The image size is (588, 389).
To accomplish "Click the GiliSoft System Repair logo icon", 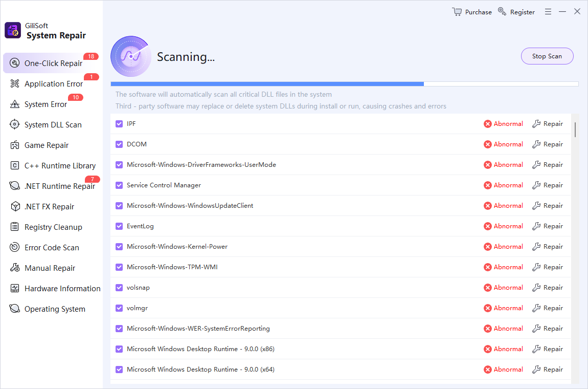I will click(x=13, y=30).
